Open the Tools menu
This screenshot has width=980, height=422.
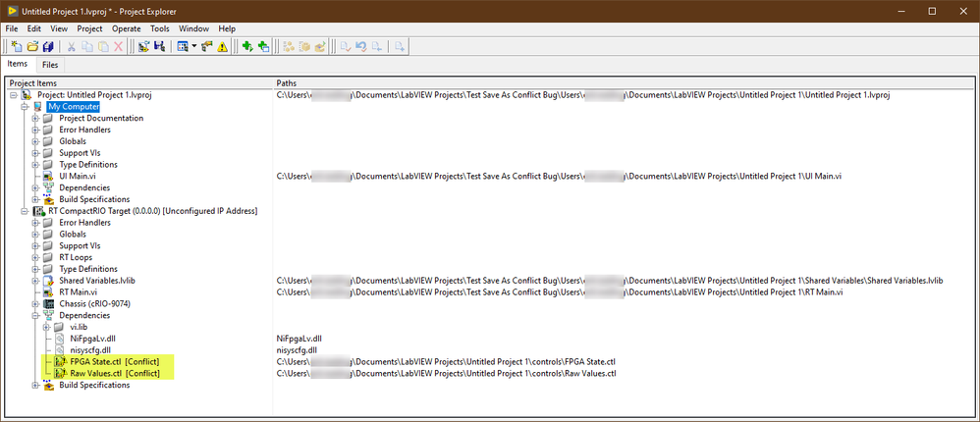click(x=159, y=28)
